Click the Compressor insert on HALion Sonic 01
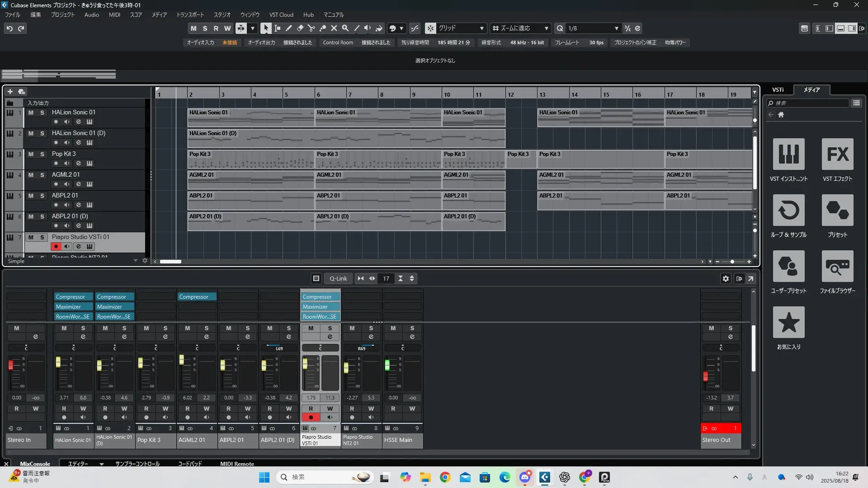The width and height of the screenshot is (868, 488). click(73, 297)
